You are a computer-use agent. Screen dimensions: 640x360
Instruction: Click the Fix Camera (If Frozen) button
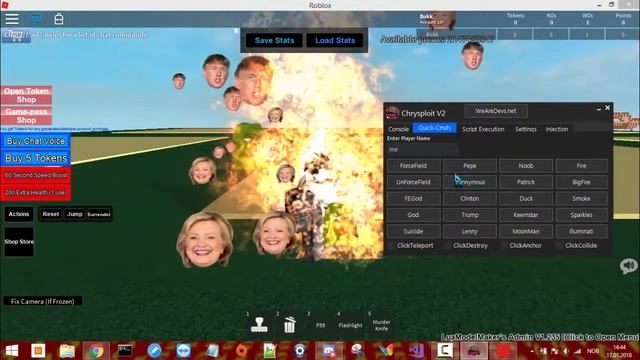[x=42, y=301]
